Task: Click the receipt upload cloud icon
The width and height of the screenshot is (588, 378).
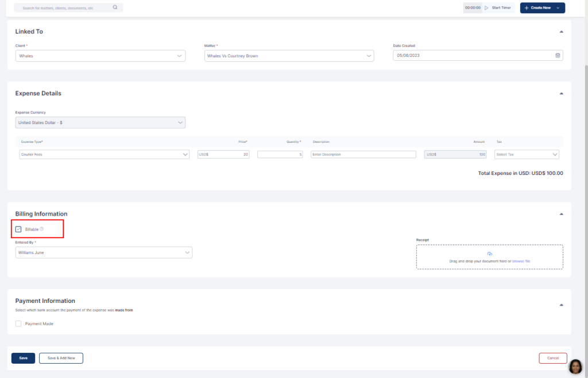Action: (x=489, y=254)
